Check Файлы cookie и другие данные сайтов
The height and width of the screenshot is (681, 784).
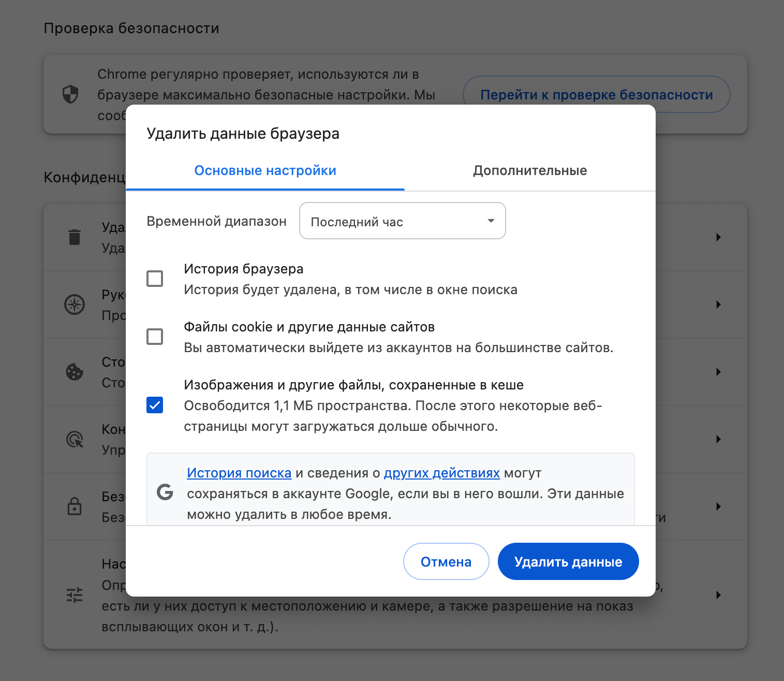click(x=154, y=337)
